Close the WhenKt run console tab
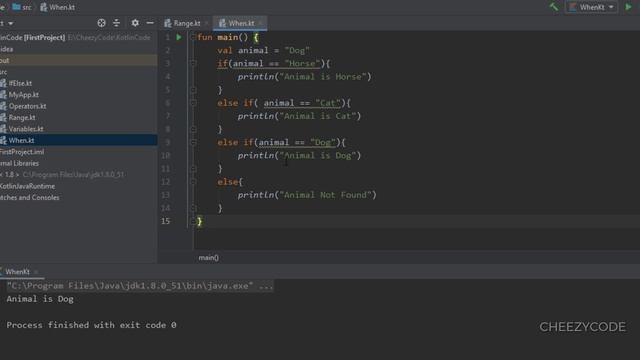 [x=36, y=272]
